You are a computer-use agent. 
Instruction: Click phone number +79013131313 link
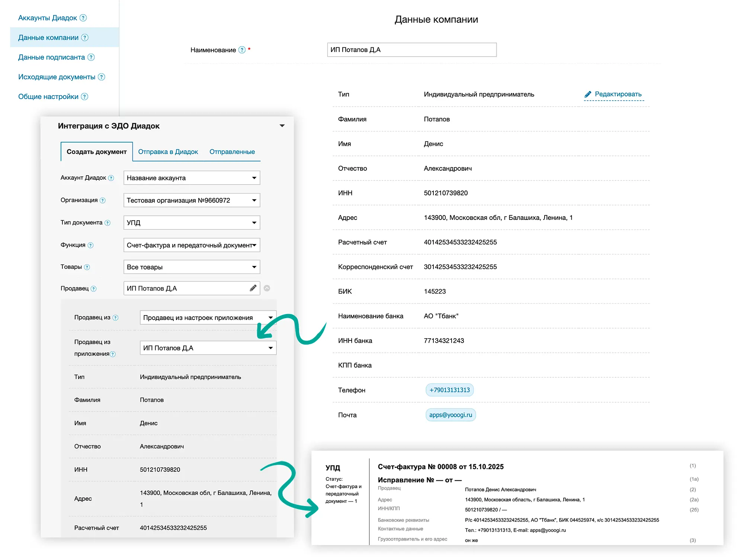(x=449, y=390)
